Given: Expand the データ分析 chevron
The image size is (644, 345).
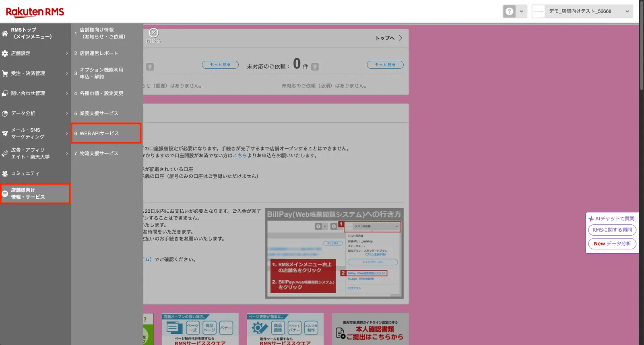Looking at the screenshot, I should click(67, 113).
